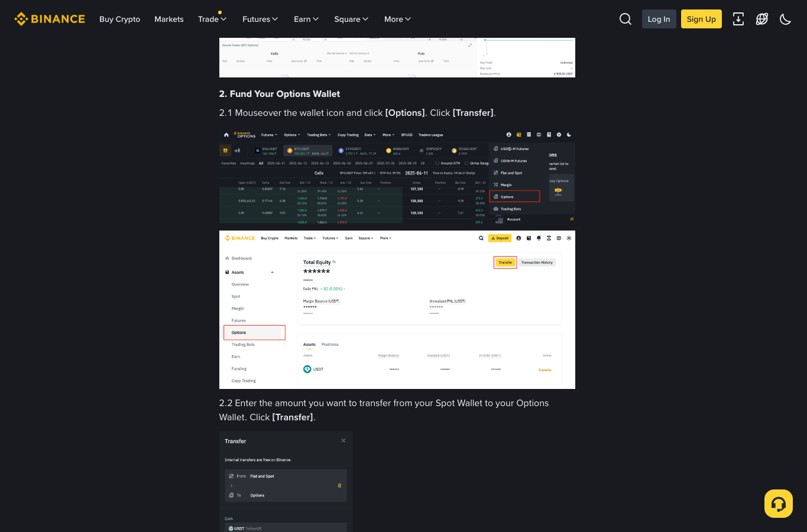Viewport: 807px width, 532px height.
Task: Select 'Copy Trading' in the assets sidebar screenshot
Action: tap(244, 381)
